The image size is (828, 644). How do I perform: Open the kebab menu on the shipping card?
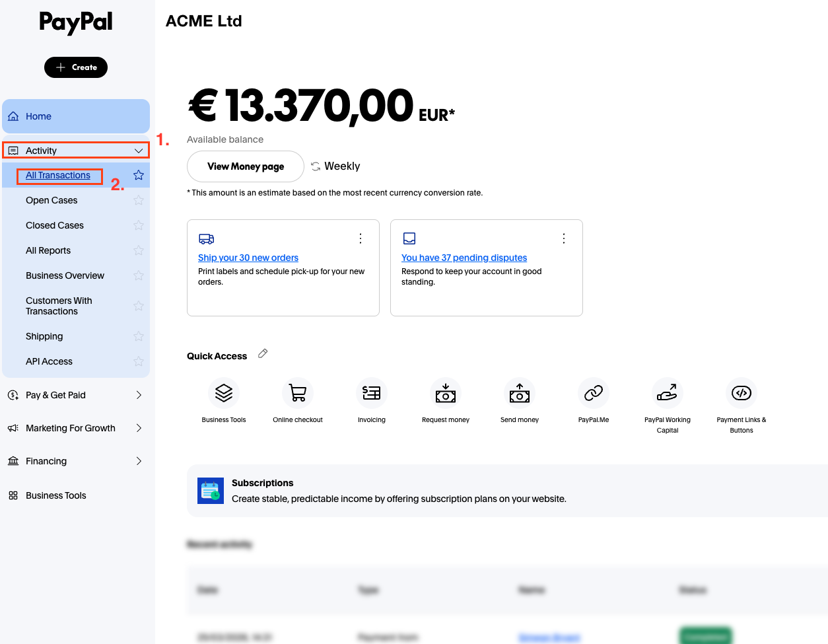[x=361, y=238]
